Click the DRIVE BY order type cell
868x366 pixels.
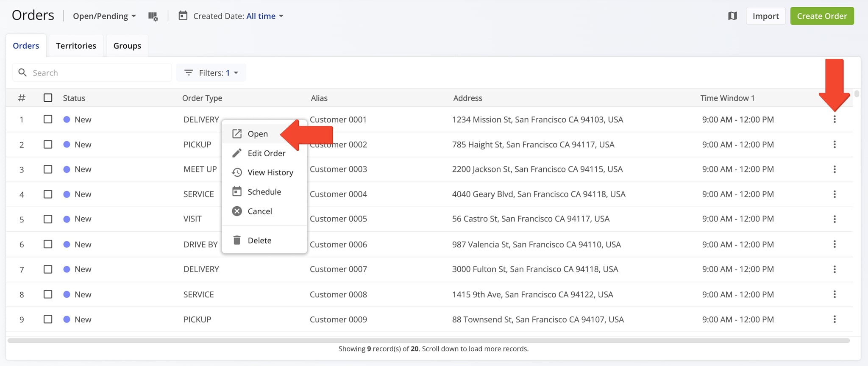pos(200,244)
